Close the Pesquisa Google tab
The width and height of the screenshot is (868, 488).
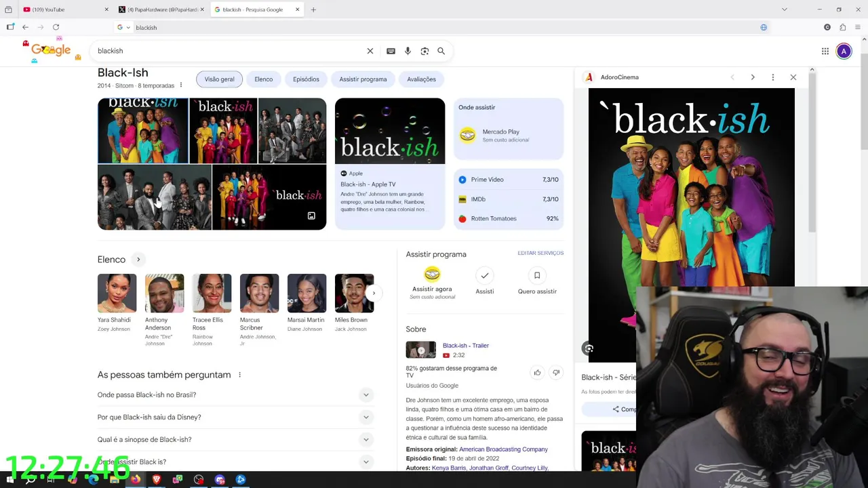point(297,9)
